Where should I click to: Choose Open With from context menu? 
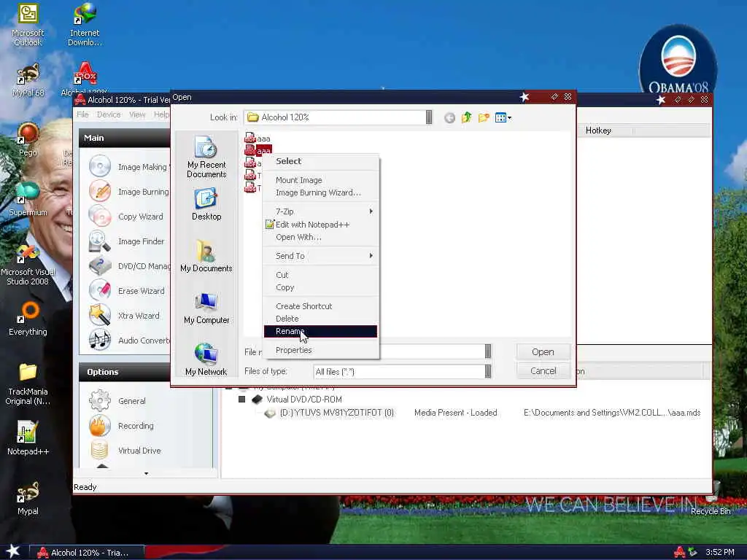click(x=321, y=237)
